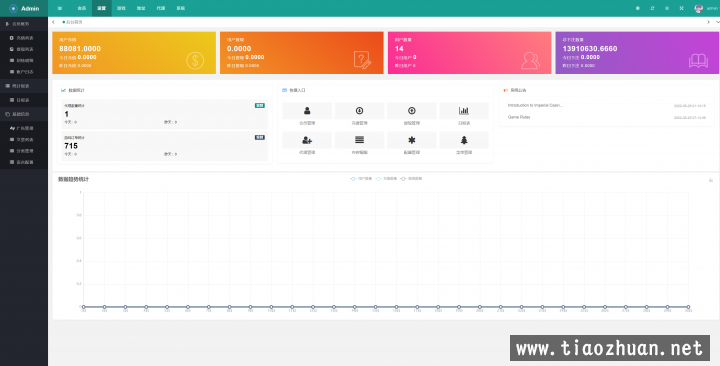
Task: Click the dollar sign icon on the orange card
Action: click(x=195, y=61)
